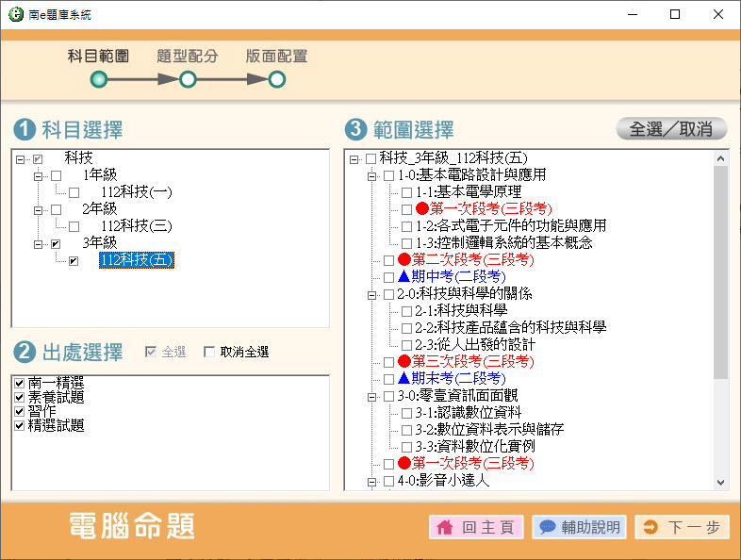Toggle the 素養試題 checkbox

(x=20, y=397)
